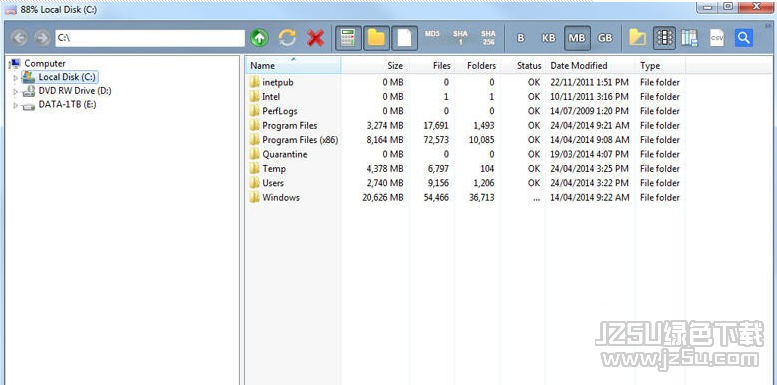Enable MD5 checksum calculation
Screen dimensions: 777x385
(432, 34)
